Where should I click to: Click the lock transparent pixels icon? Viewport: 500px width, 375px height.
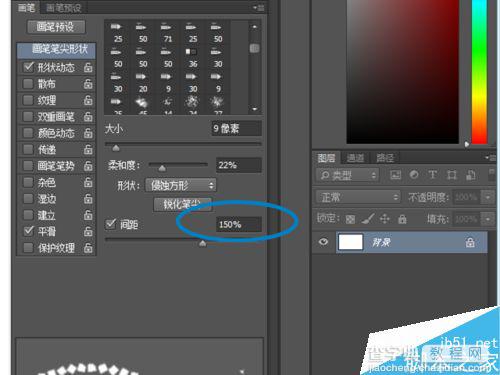point(350,219)
